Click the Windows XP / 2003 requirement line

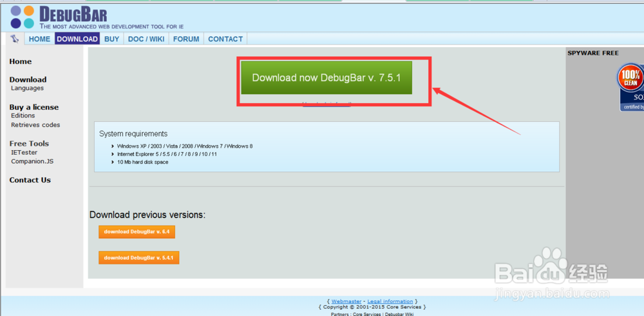click(x=185, y=146)
